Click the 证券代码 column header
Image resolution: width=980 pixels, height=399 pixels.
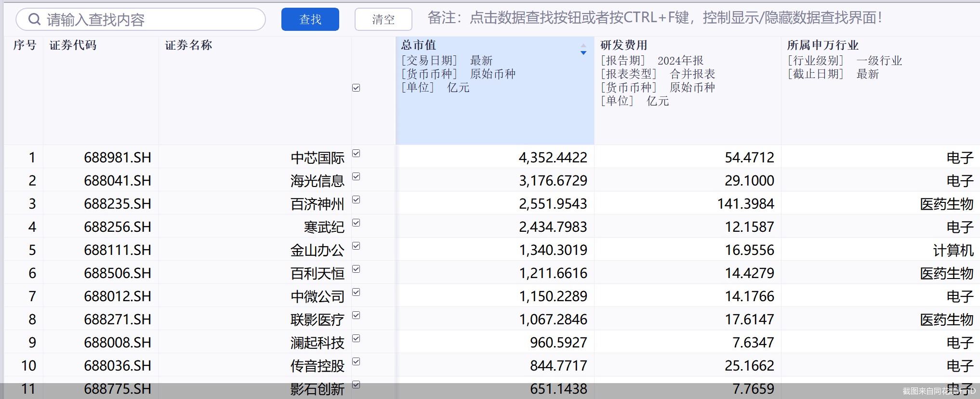[73, 45]
